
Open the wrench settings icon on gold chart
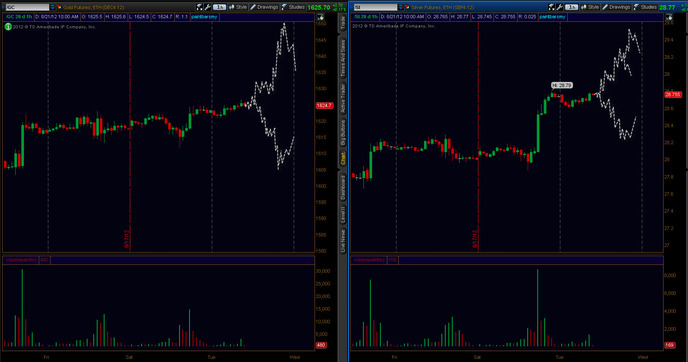[208, 7]
